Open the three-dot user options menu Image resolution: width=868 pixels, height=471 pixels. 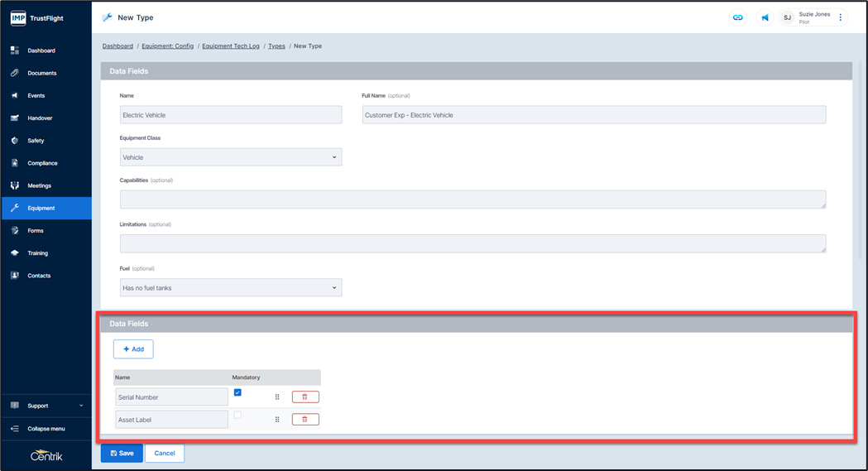pos(841,17)
